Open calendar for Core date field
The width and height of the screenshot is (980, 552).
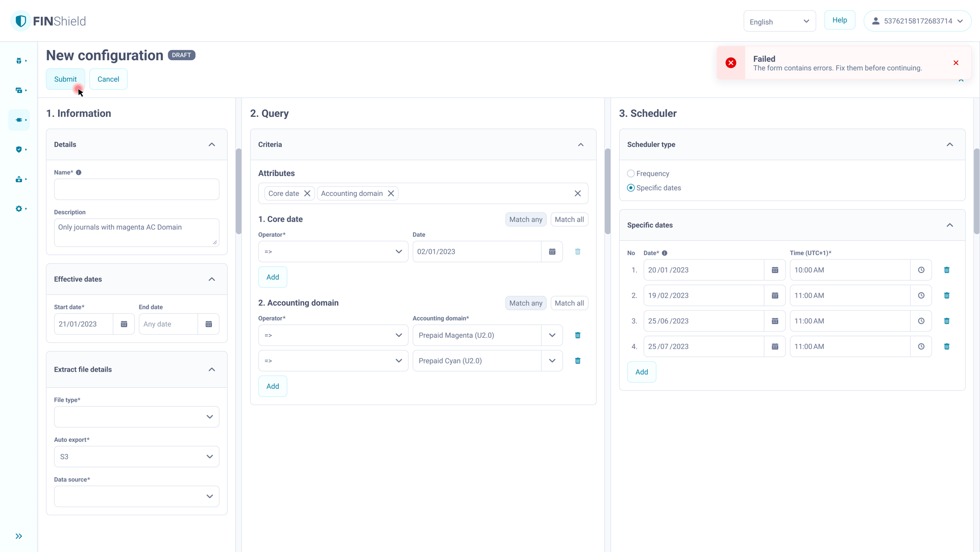(x=552, y=252)
